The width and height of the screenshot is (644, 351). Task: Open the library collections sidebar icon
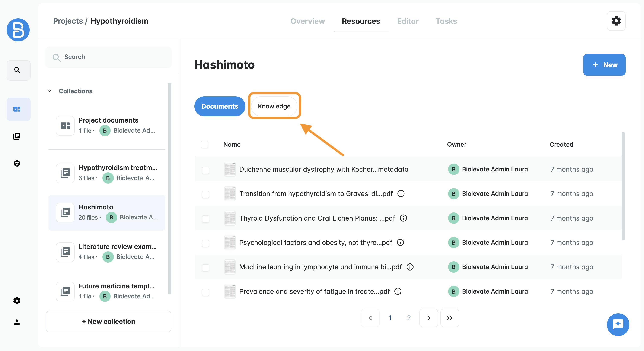click(17, 136)
